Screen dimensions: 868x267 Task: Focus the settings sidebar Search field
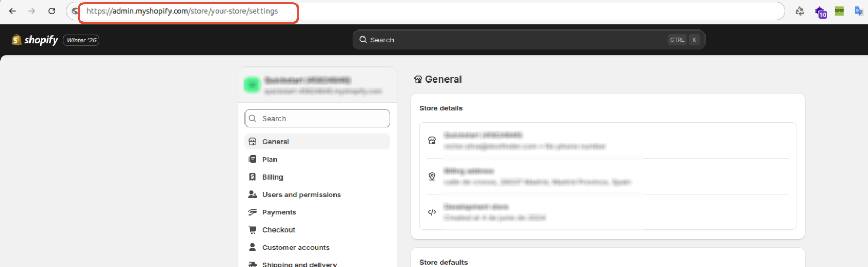point(317,118)
